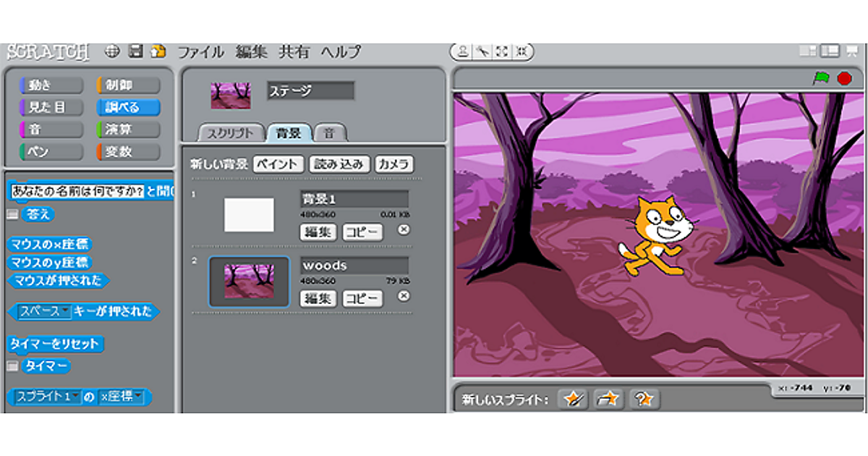Click the stage thumbnail beside ステージ
This screenshot has height=456, width=868.
[x=231, y=95]
